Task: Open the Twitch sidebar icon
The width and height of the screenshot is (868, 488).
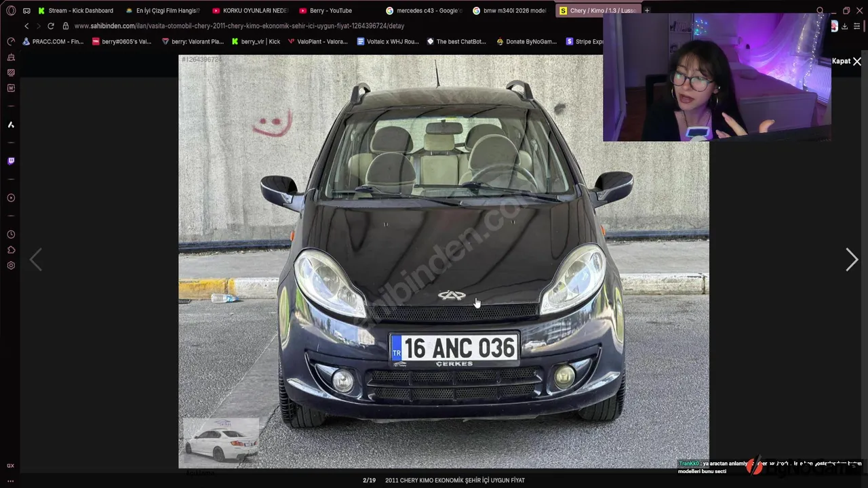Action: (x=11, y=161)
